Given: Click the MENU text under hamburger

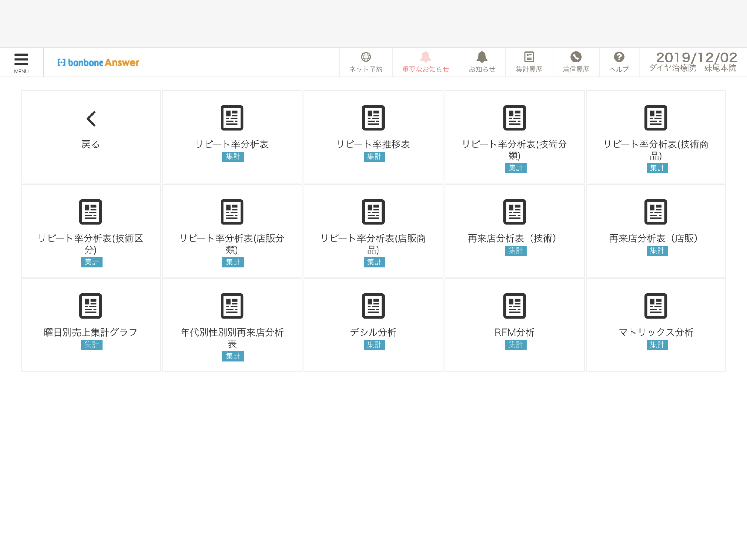Looking at the screenshot, I should [21, 72].
